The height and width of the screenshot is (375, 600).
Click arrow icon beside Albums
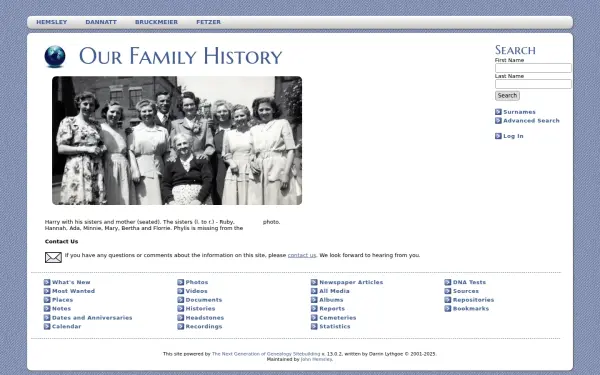point(314,300)
